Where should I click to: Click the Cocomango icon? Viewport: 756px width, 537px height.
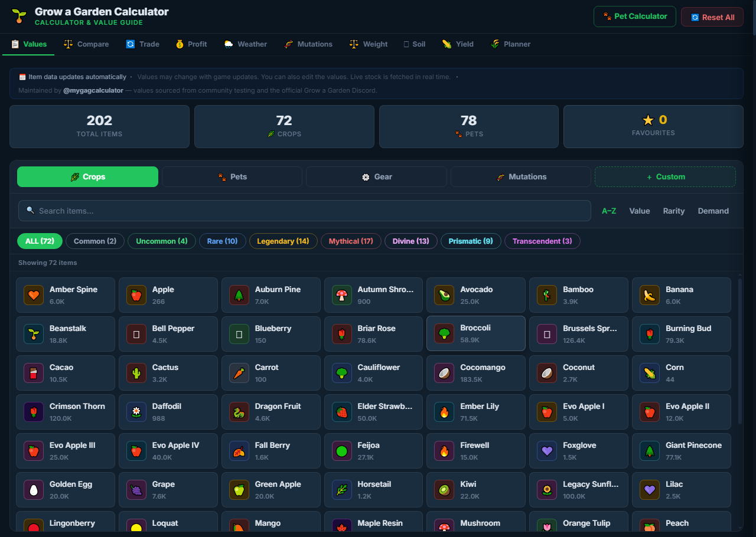pyautogui.click(x=444, y=373)
